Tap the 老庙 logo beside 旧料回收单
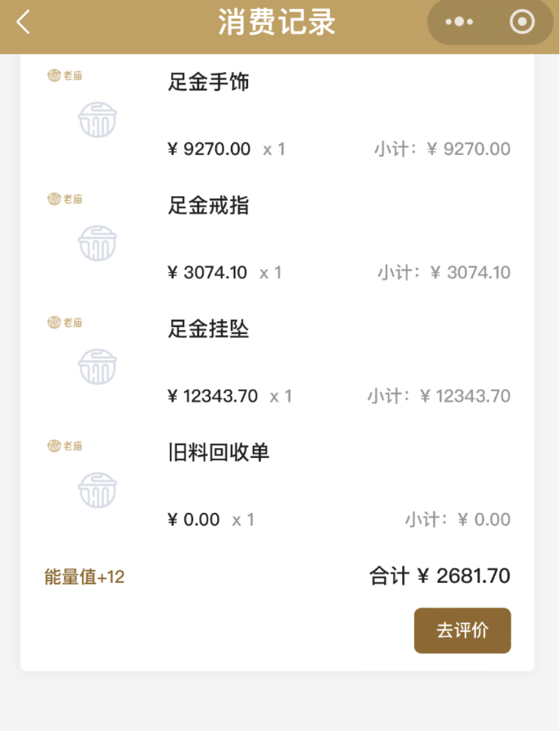560x731 pixels. [65, 447]
